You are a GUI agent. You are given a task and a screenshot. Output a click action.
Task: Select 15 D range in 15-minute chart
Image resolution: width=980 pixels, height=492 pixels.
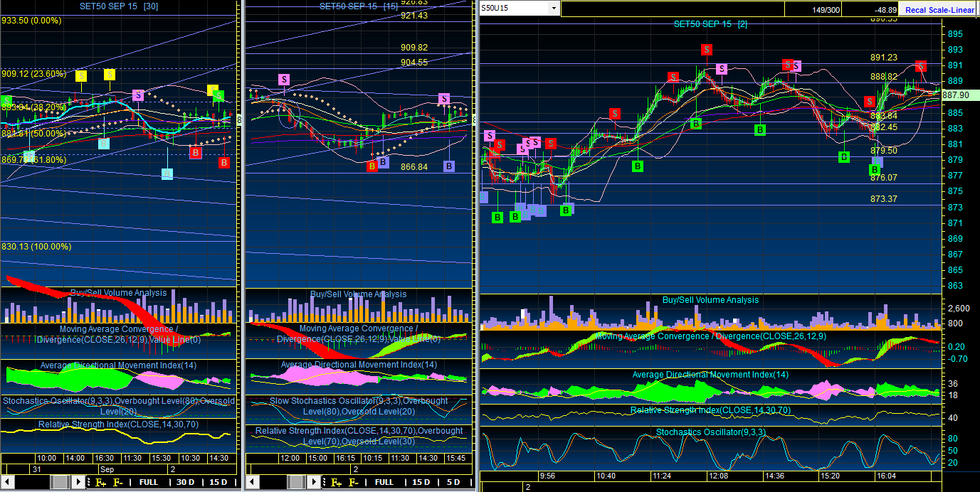421,482
